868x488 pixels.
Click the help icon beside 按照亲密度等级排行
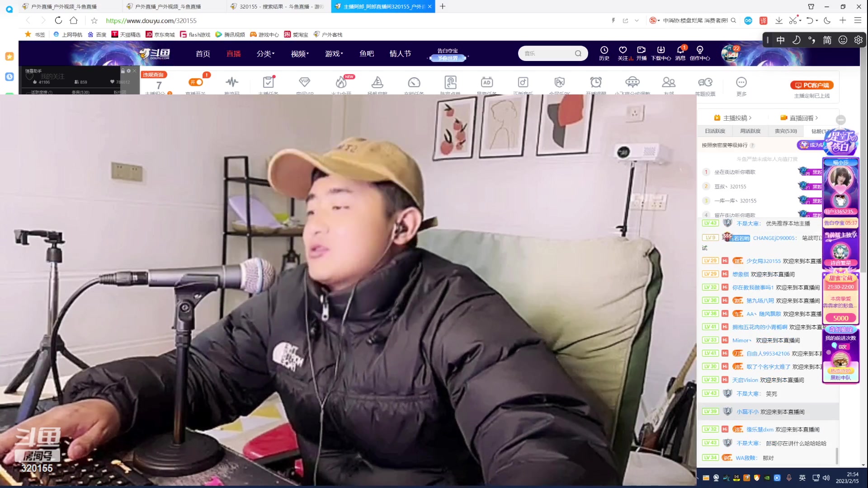(752, 145)
